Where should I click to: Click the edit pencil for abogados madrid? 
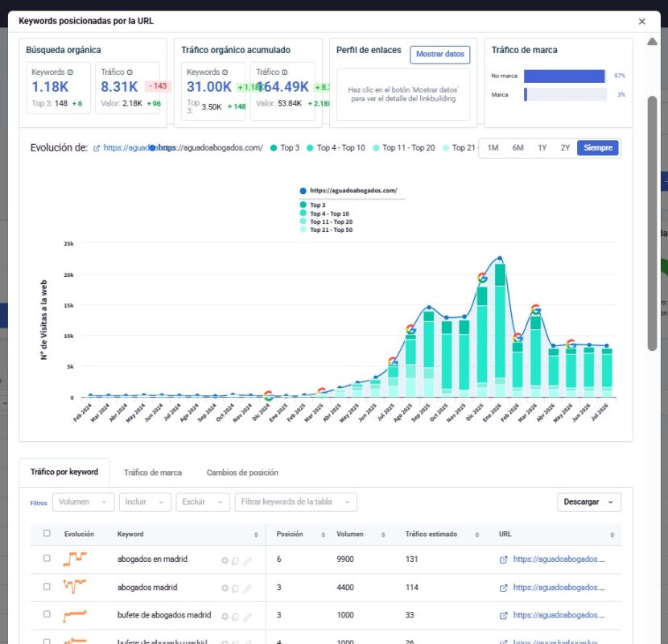click(247, 588)
